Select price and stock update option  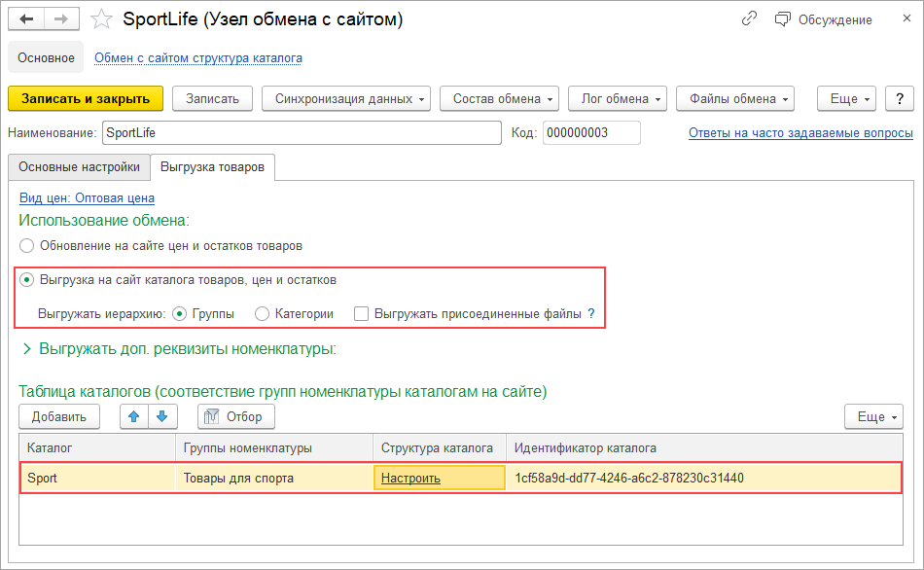27,246
